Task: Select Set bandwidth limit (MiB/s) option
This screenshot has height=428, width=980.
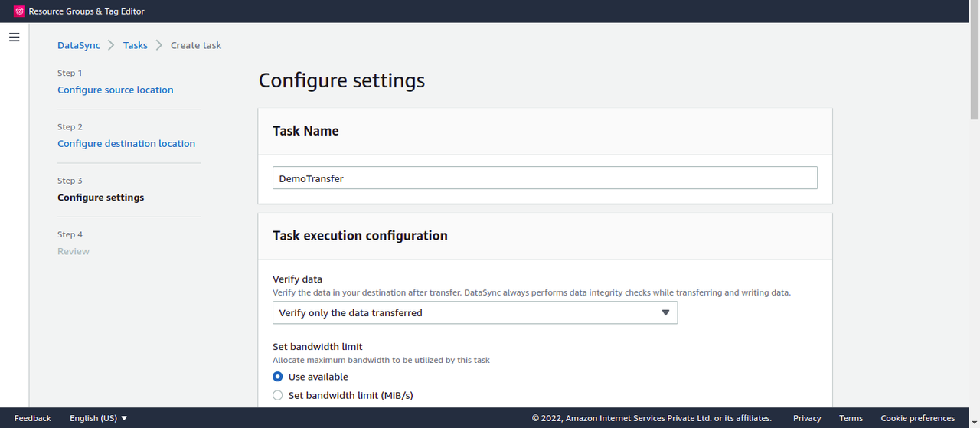Action: click(x=278, y=395)
